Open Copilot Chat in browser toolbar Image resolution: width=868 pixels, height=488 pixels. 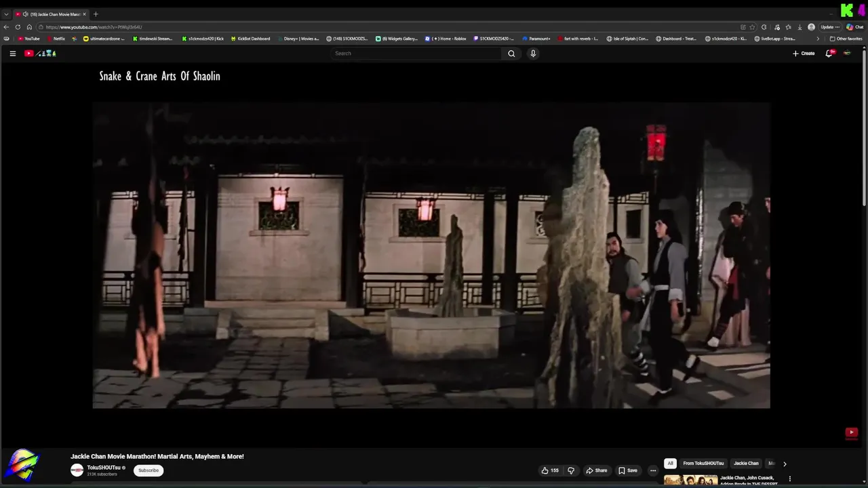coord(854,27)
